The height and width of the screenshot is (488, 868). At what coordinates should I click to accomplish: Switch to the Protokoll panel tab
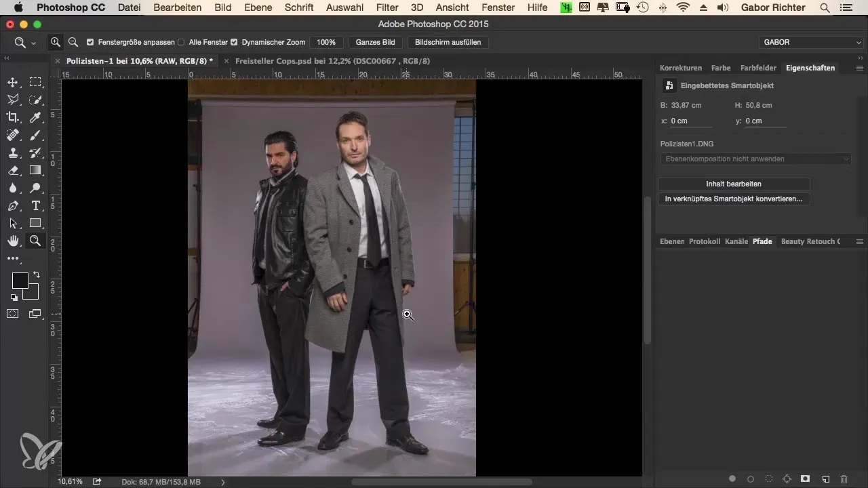pos(705,241)
